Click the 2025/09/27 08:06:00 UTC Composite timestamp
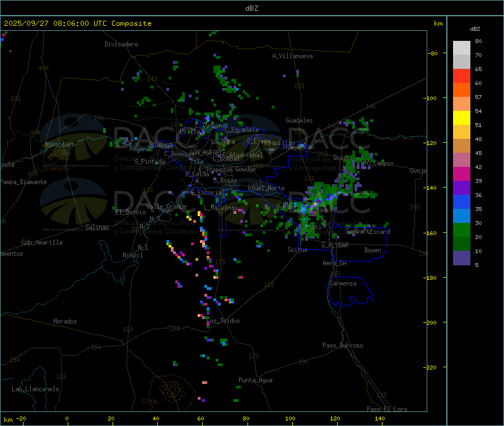The height and width of the screenshot is (426, 504). coord(77,24)
